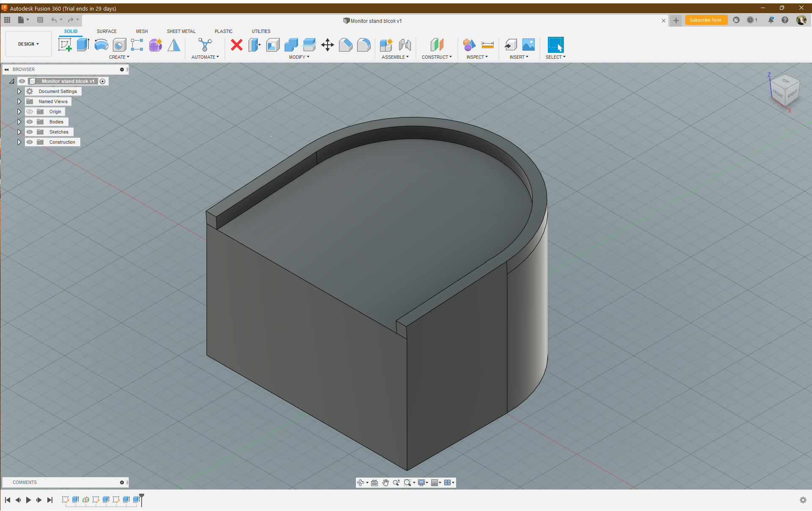Image resolution: width=812 pixels, height=511 pixels.
Task: Expand the Named Views node
Action: point(19,101)
